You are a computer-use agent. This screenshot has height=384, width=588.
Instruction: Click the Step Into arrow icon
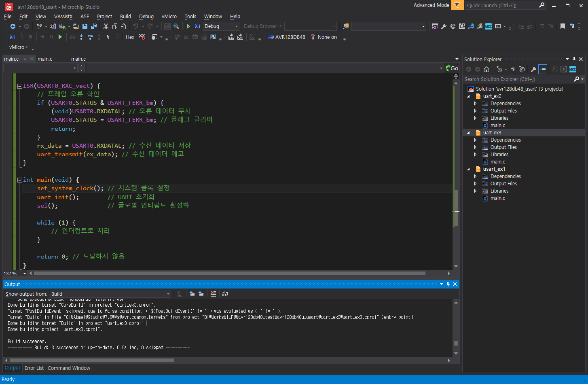[x=81, y=37]
